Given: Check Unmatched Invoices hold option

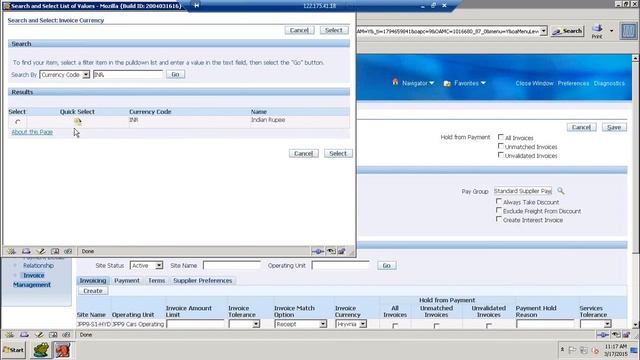Looking at the screenshot, I should pyautogui.click(x=500, y=146).
